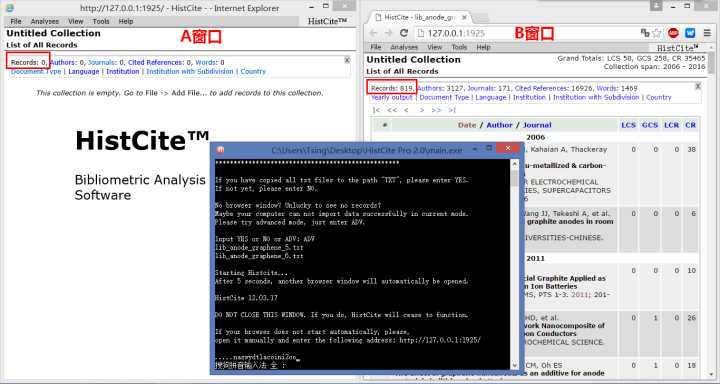
Task: Open View menu in IE window A
Action: point(76,22)
